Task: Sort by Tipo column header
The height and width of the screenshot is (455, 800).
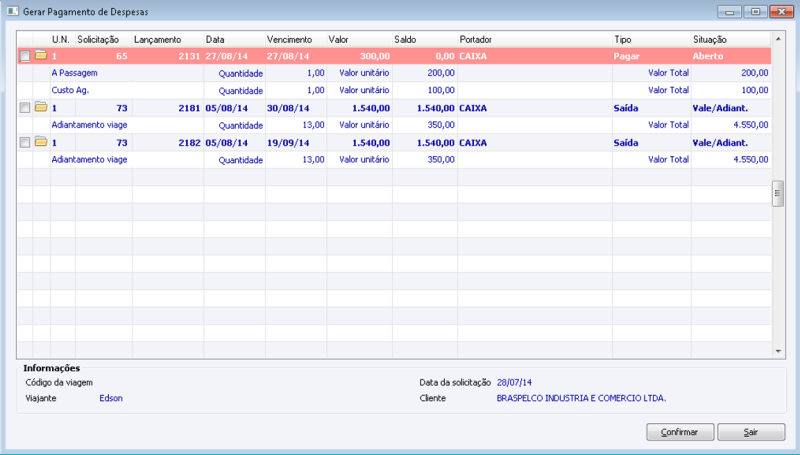Action: (652, 39)
